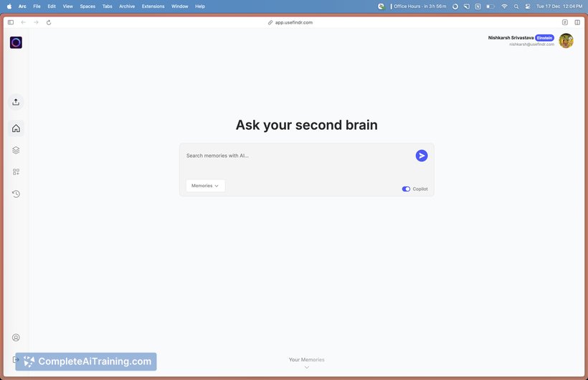The width and height of the screenshot is (588, 380).
Task: Click the Einstein plan badge
Action: click(x=544, y=38)
